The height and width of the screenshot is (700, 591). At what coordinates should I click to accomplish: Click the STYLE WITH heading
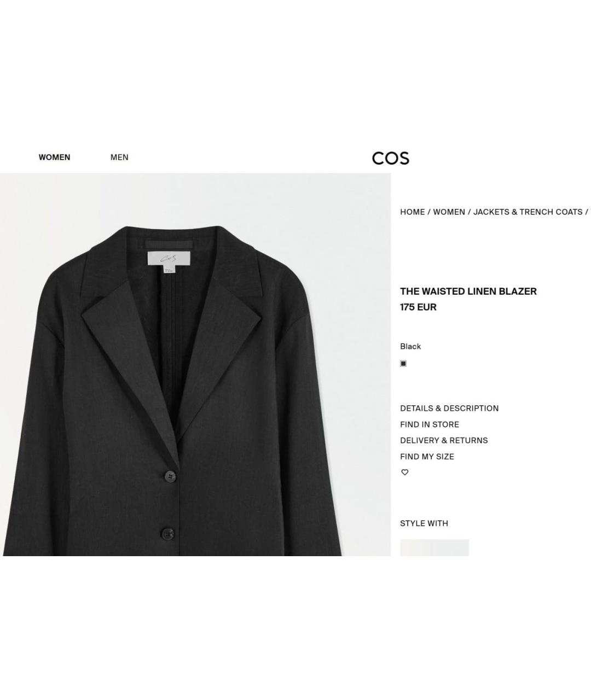pos(424,523)
